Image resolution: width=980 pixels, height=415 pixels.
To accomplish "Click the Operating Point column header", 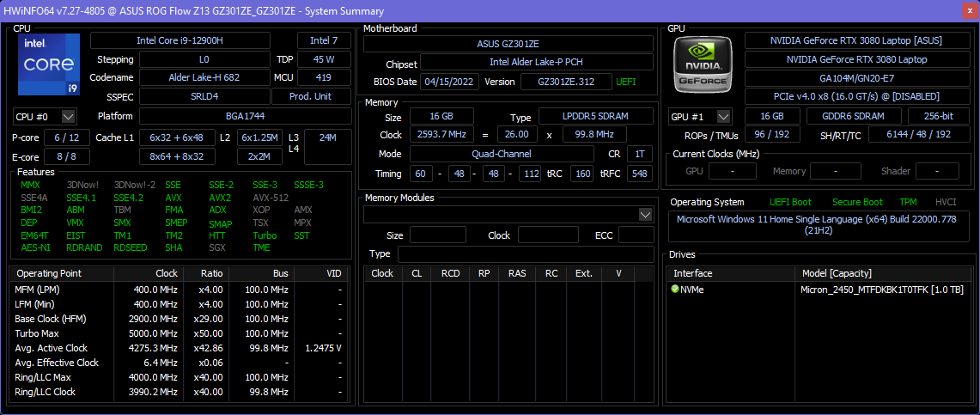I will (63, 274).
